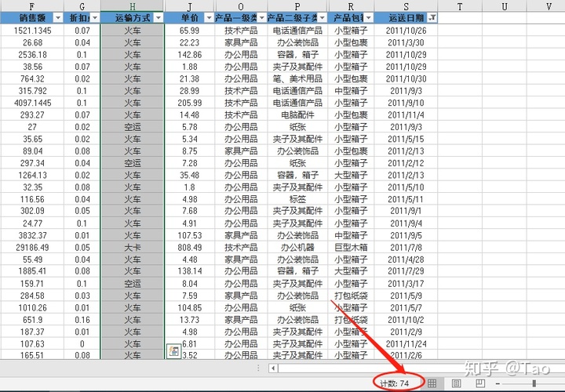Viewport: 565px width, 392px height.
Task: Select the 标签 subcategory cell
Action: (x=297, y=199)
